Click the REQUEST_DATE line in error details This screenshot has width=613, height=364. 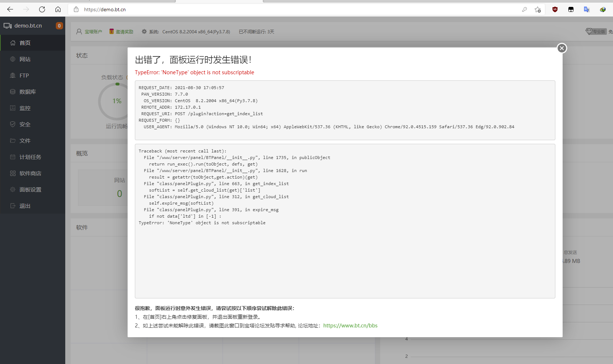[x=181, y=88]
